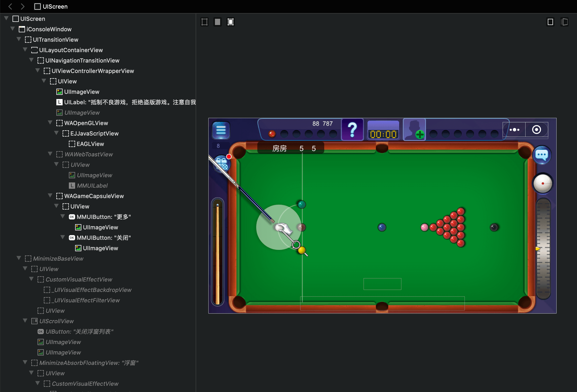The height and width of the screenshot is (392, 577).
Task: Open the blue chat bubble icon
Action: pyautogui.click(x=542, y=155)
